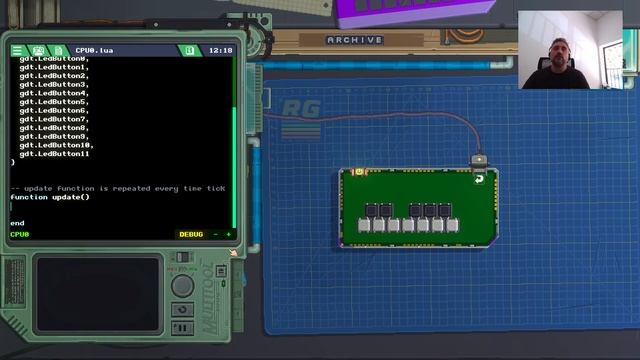Click the cable plug on the board
The image size is (640, 360).
(479, 161)
